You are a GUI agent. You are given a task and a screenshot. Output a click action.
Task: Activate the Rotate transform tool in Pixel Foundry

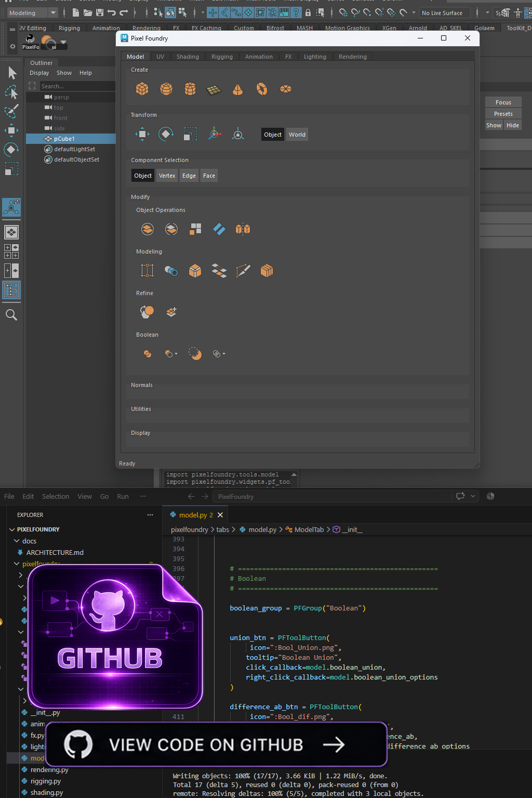point(166,135)
